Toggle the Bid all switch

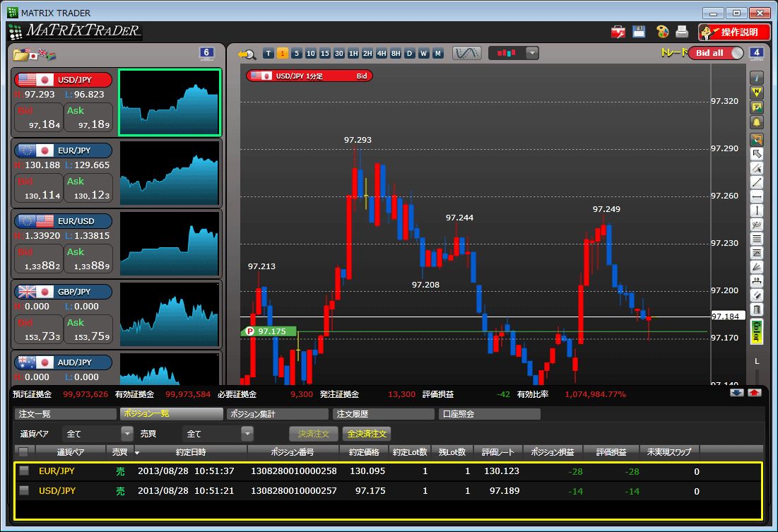point(716,53)
